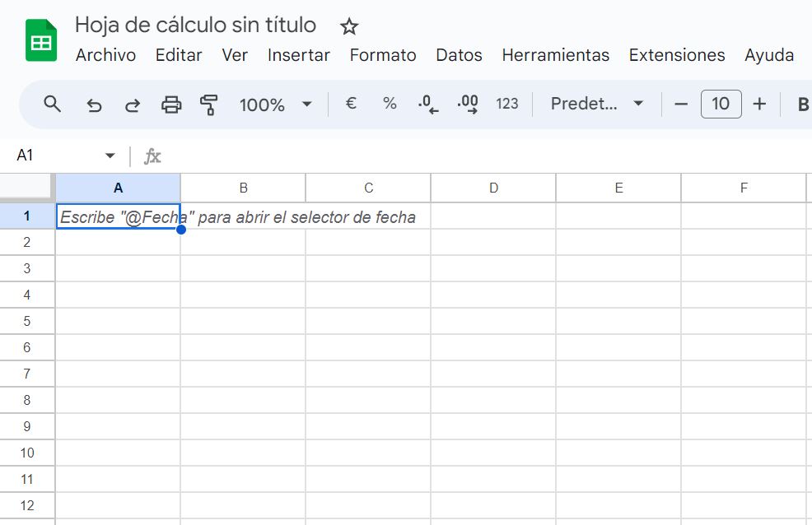Increase font size with plus button

pos(759,104)
